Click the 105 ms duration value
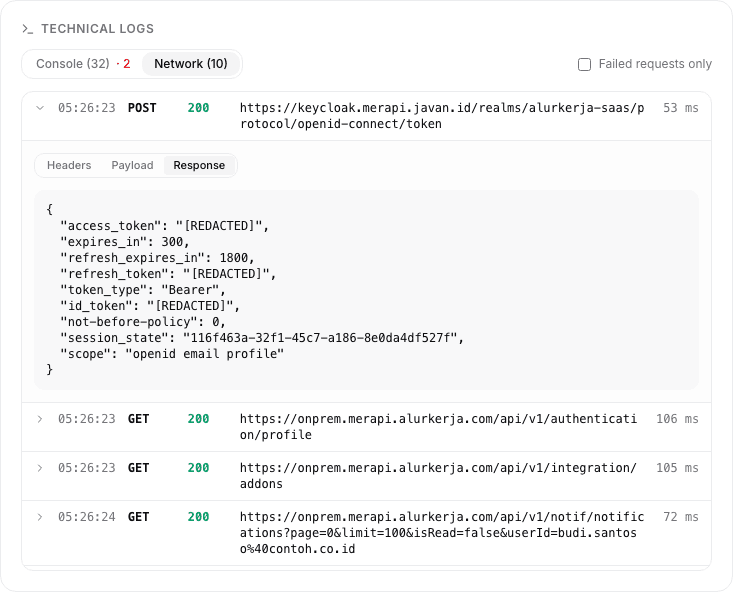This screenshot has width=734, height=593. [677, 468]
